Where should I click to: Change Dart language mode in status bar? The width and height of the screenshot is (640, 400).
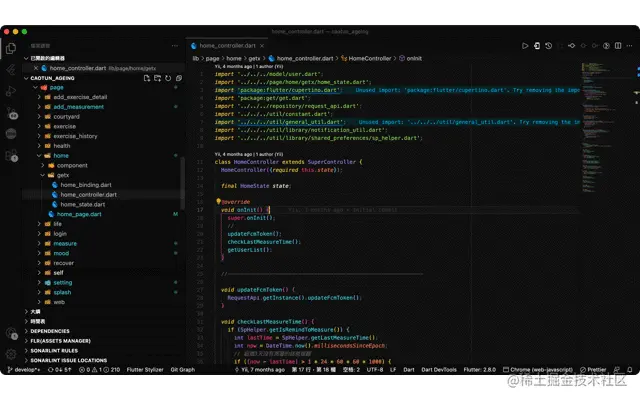[x=409, y=369]
